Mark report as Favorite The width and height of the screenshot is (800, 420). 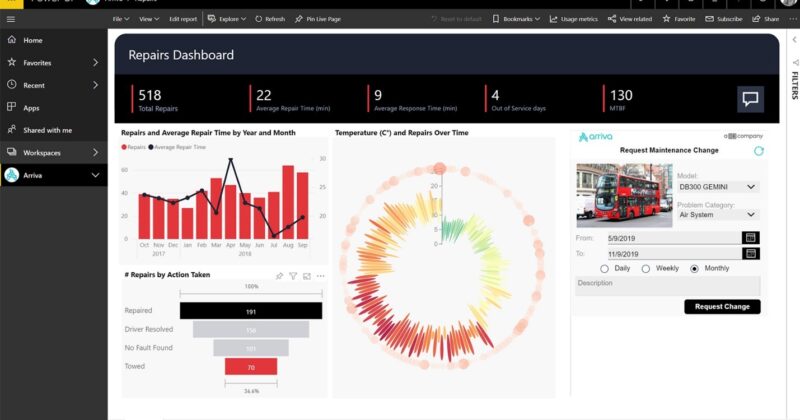[x=679, y=19]
